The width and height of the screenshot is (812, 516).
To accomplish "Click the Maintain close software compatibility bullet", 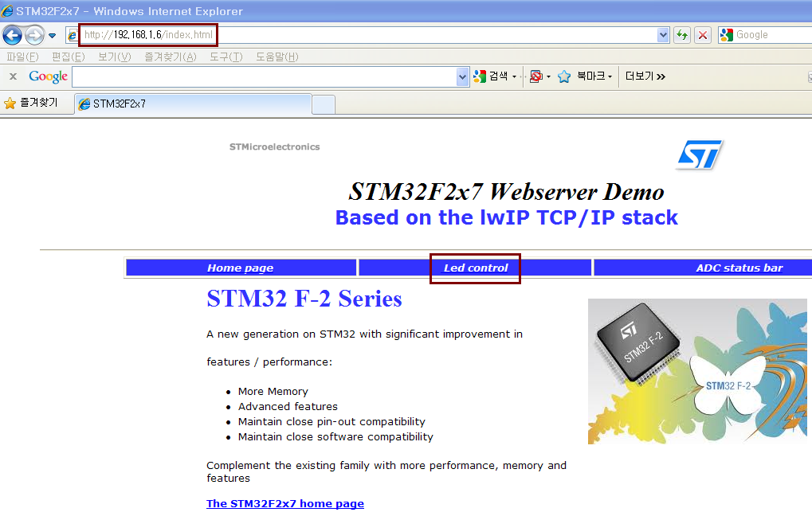I will click(x=335, y=437).
